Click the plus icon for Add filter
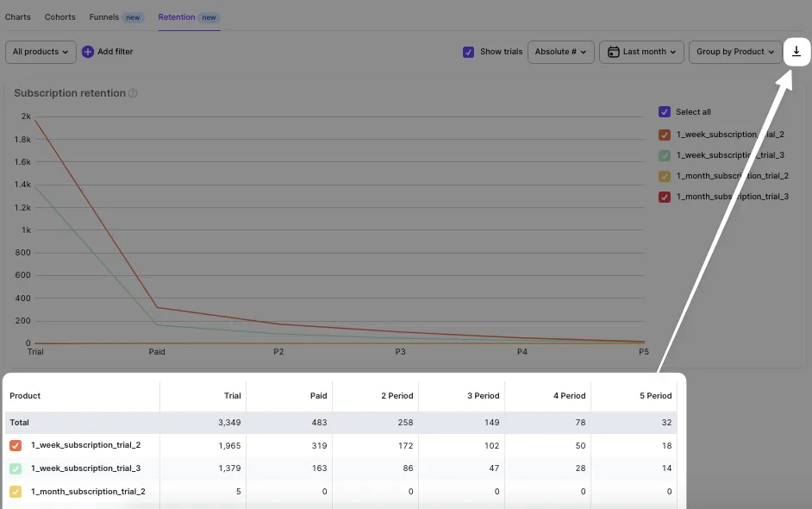Image resolution: width=812 pixels, height=509 pixels. coord(88,52)
